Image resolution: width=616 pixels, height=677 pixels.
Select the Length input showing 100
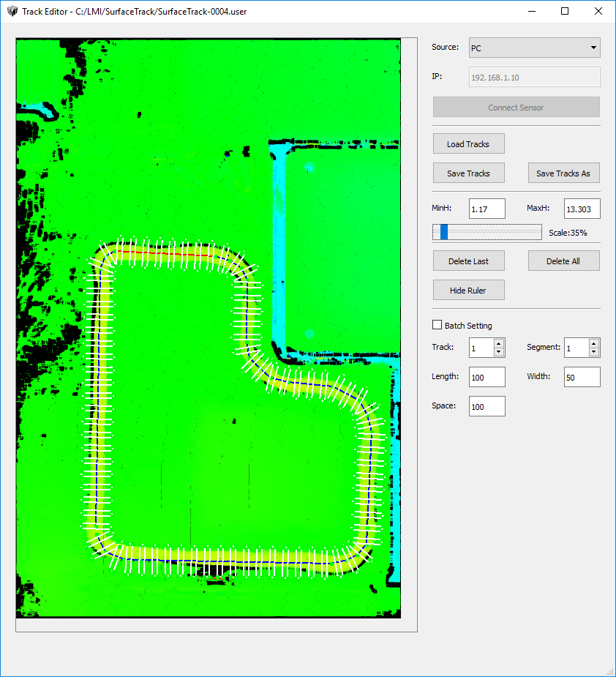487,376
